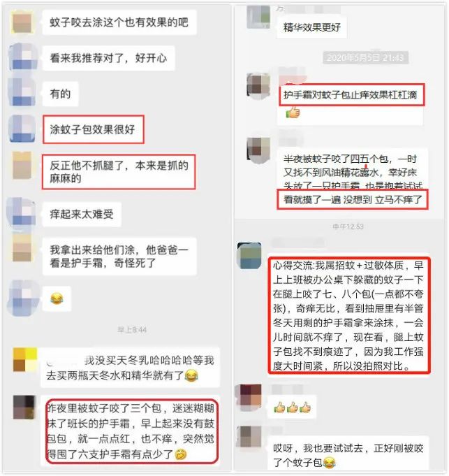
Task: Select message 哎呀，我也要试试去
Action: tap(348, 454)
